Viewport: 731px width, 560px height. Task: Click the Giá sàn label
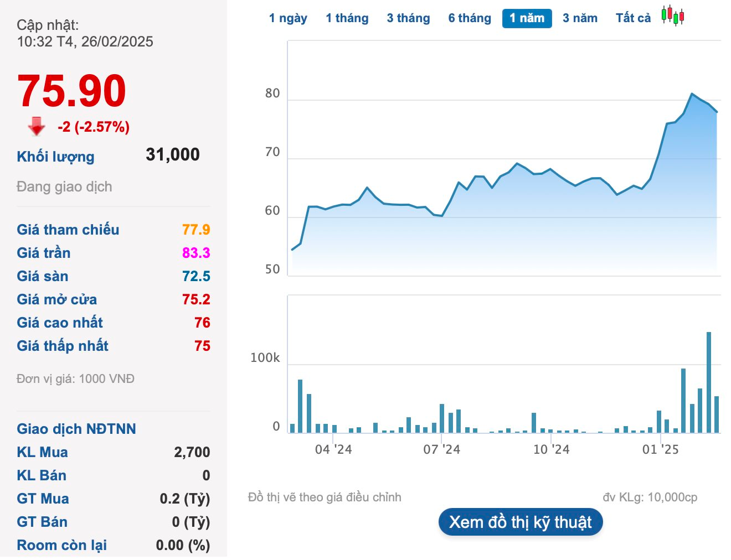coord(43,276)
